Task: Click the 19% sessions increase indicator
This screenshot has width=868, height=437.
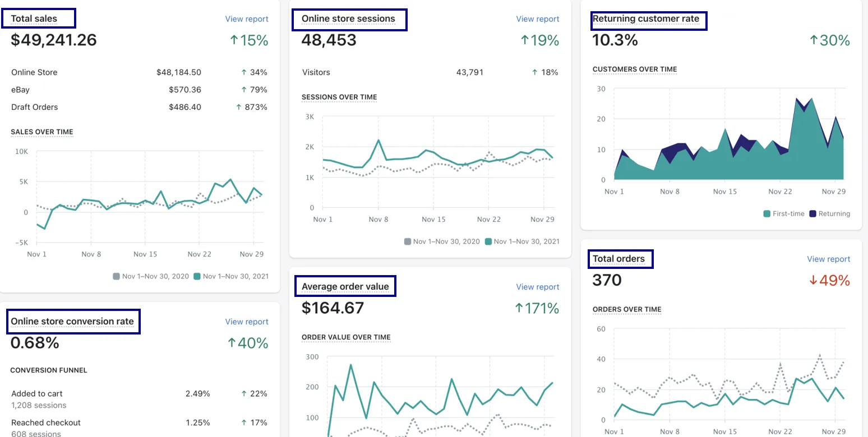Action: point(540,40)
